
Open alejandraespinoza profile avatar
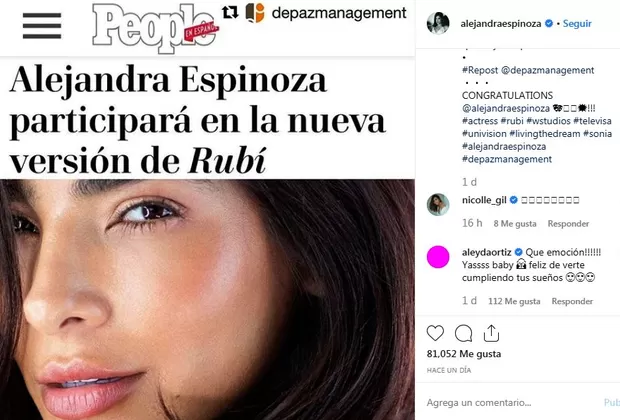point(438,23)
